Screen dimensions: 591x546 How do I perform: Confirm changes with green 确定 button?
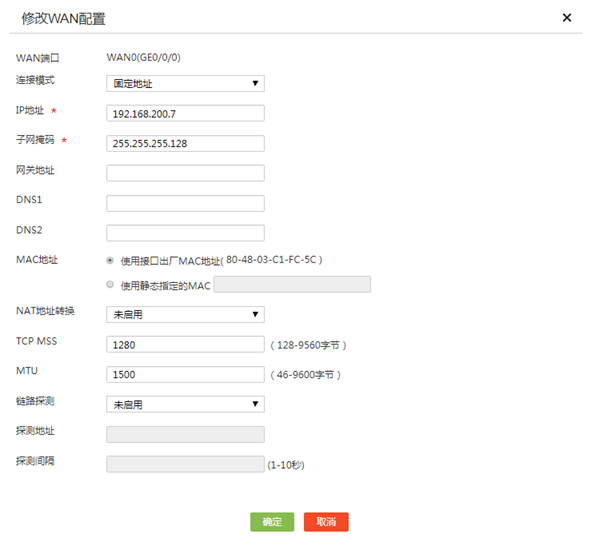click(x=272, y=522)
